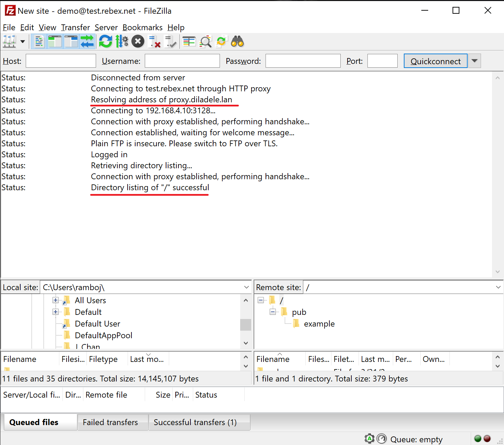The image size is (504, 445).
Task: Click the Host input field
Action: click(61, 61)
